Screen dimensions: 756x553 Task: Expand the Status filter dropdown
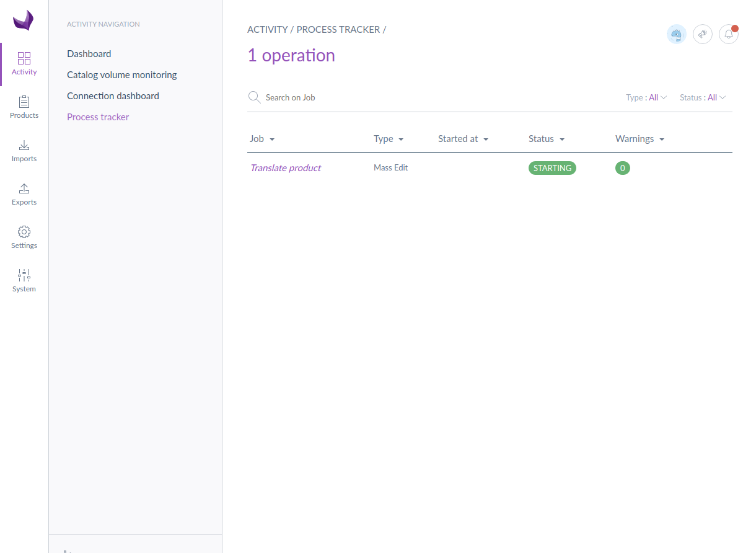point(703,97)
